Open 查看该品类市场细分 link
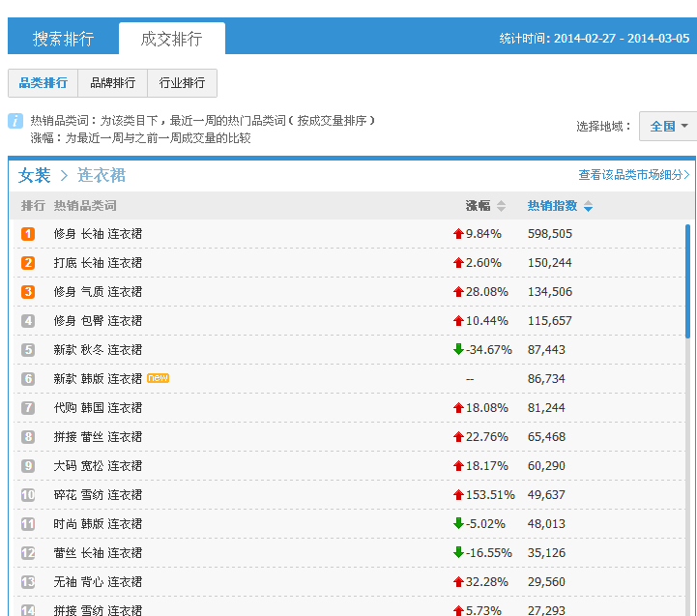 click(x=634, y=175)
